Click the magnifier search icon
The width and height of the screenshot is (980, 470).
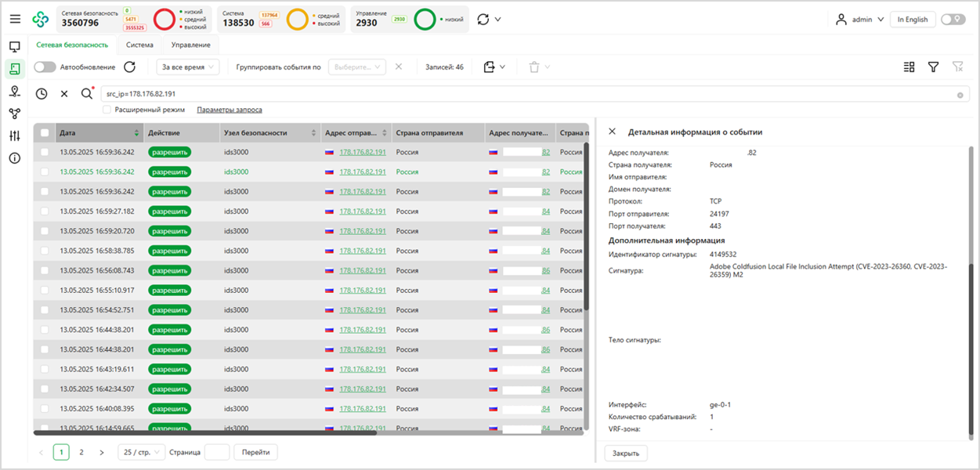[x=87, y=94]
